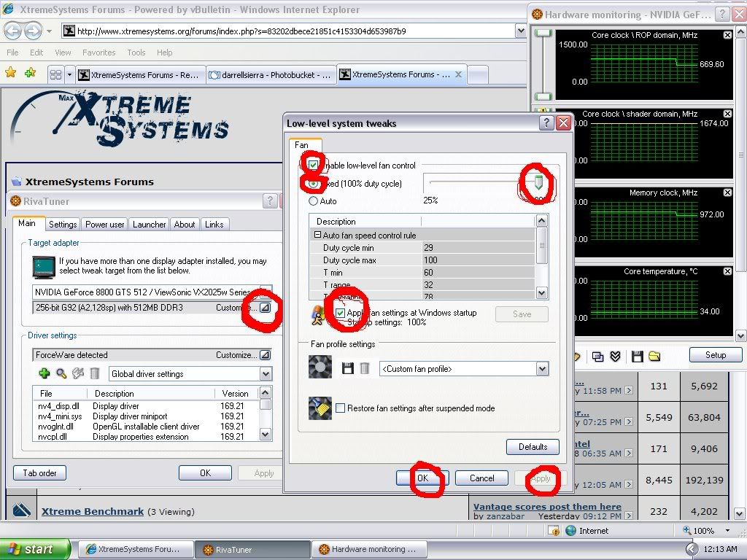
Task: Click the green plus icon in Driver settings
Action: coord(44,374)
